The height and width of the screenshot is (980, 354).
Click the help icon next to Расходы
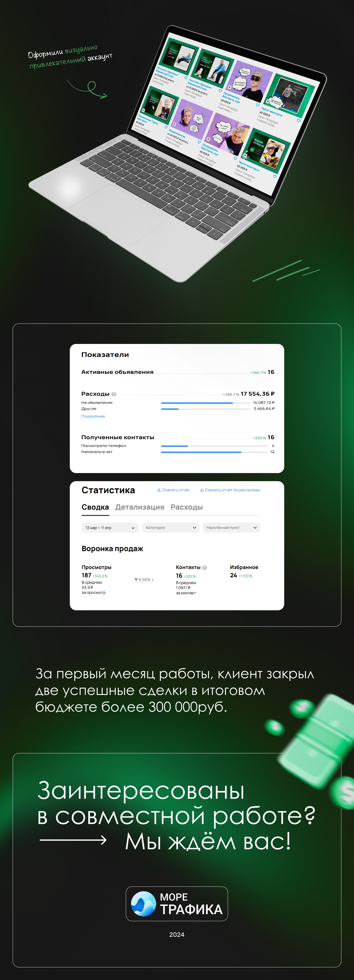click(114, 394)
